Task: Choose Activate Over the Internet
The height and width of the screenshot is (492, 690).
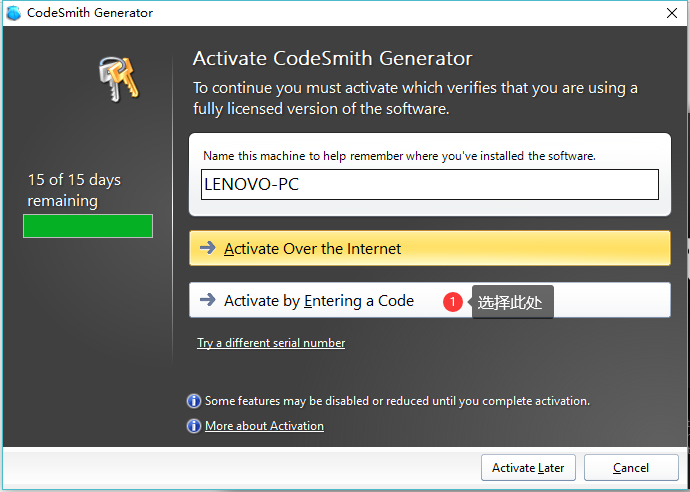Action: (x=429, y=248)
